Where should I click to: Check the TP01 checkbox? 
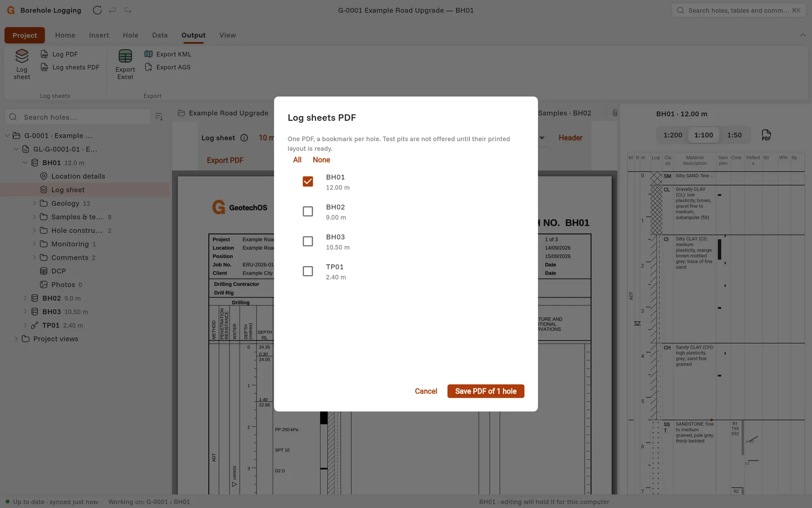click(x=308, y=271)
